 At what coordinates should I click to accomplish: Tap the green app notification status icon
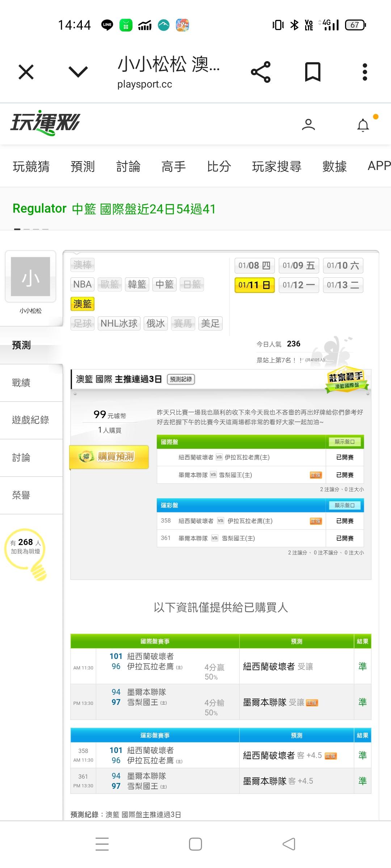coord(126,25)
